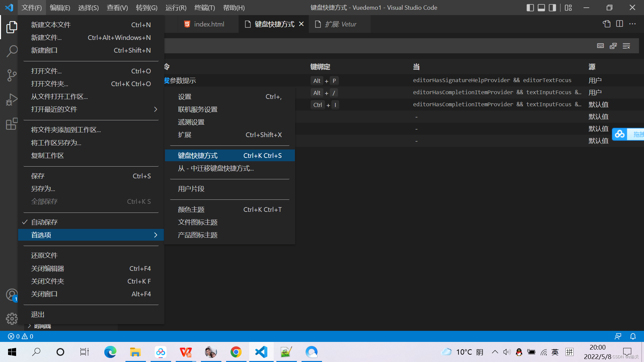Open editor more actions ellipsis

(632, 24)
